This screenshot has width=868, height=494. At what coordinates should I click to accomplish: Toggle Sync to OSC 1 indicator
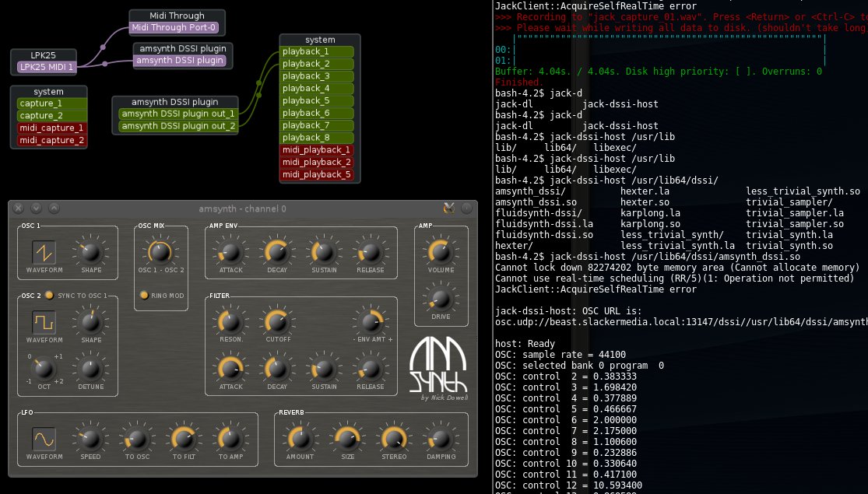[x=50, y=296]
